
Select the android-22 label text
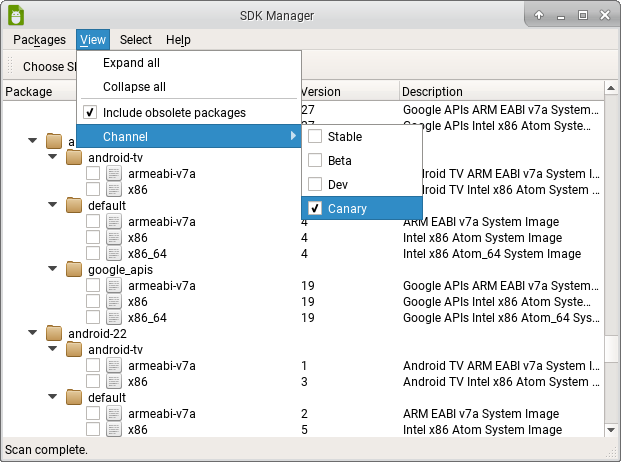point(97,334)
